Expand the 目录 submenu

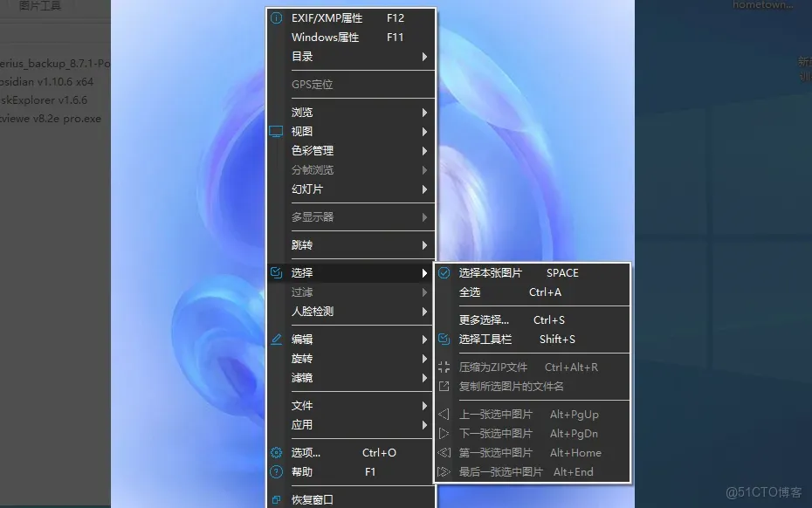(x=301, y=55)
